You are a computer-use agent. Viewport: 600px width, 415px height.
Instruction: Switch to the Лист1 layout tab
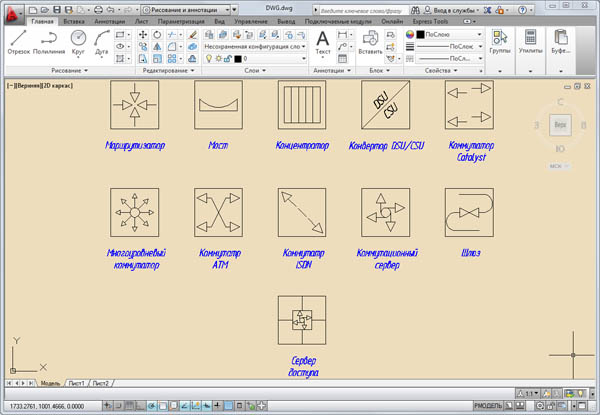[x=77, y=383]
